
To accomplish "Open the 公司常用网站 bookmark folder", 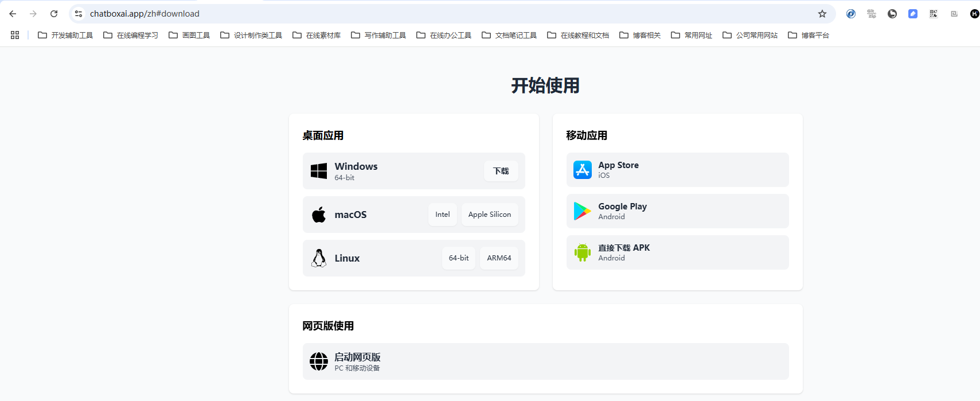I will tap(750, 35).
